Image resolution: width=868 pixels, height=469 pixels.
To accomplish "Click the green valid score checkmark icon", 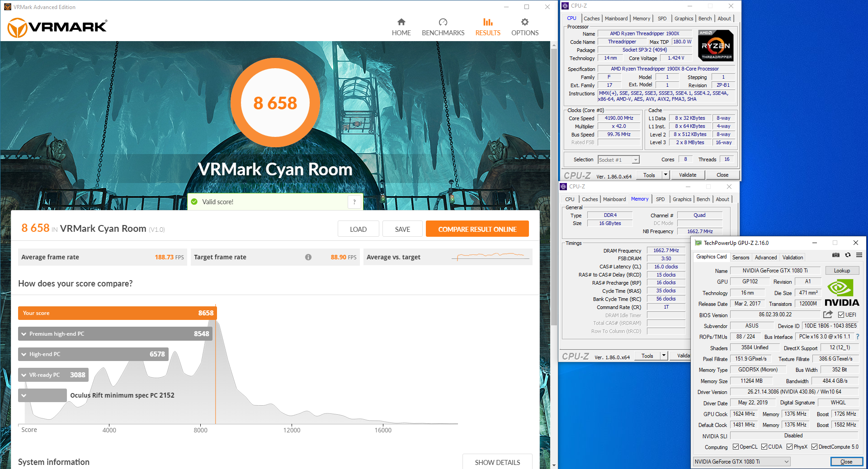I will coord(194,202).
